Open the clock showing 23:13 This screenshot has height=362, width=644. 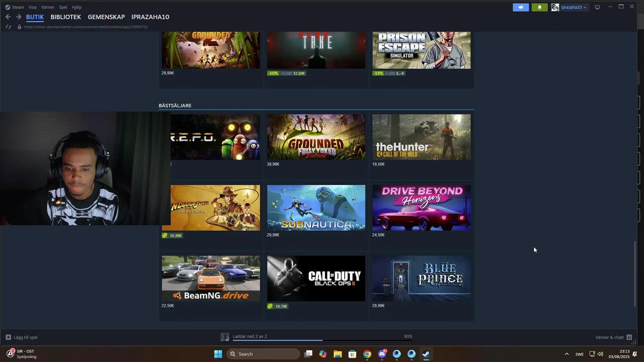pyautogui.click(x=619, y=354)
